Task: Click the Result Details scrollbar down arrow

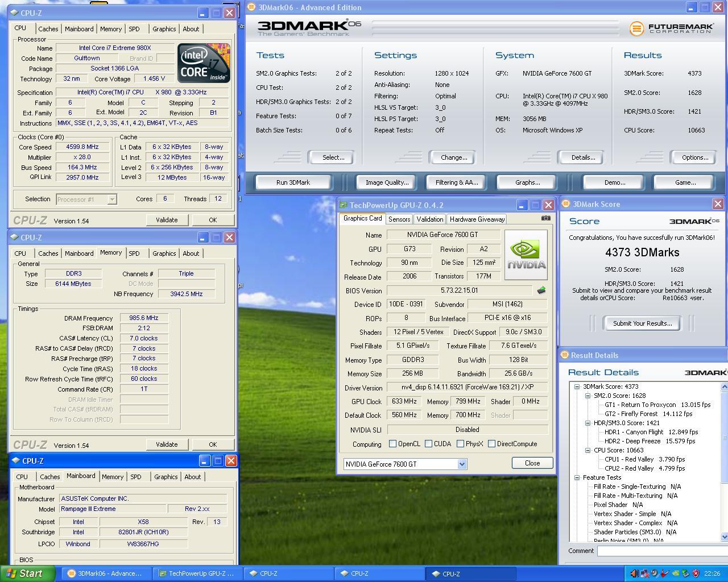Action: point(724,537)
